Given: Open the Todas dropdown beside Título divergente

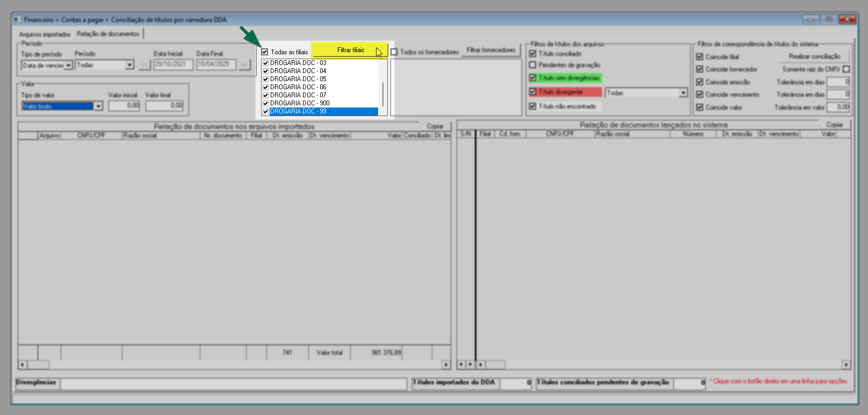Looking at the screenshot, I should pos(683,93).
